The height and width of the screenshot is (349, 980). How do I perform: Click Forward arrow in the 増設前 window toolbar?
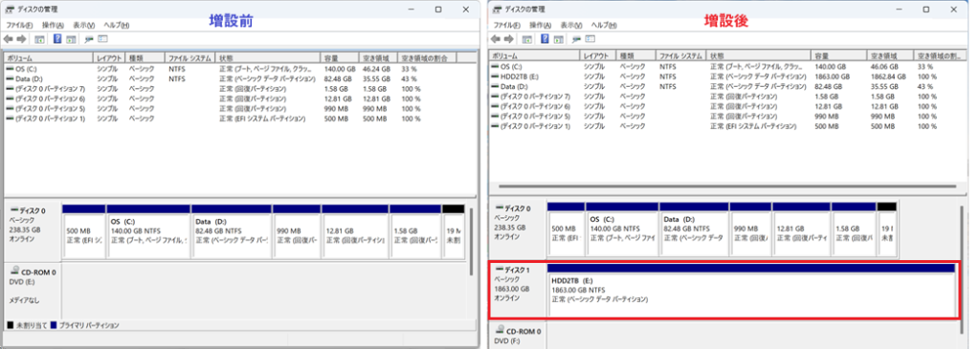coord(21,39)
